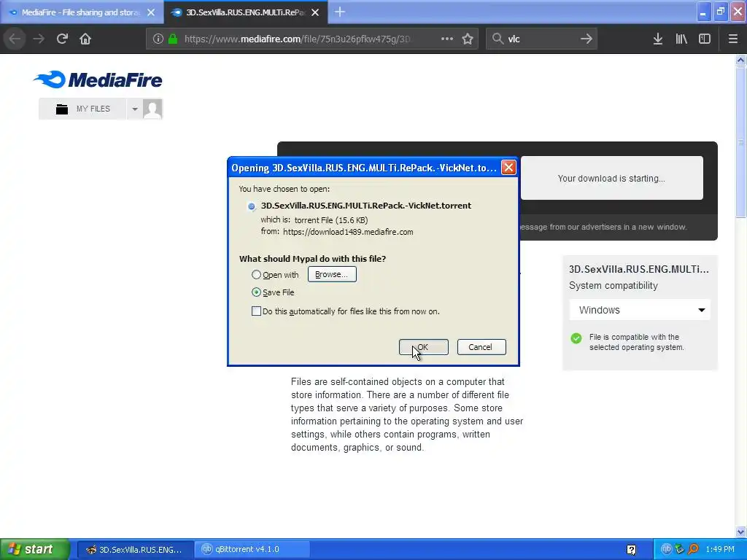Click the browser Back arrow
This screenshot has width=747, height=560.
click(x=15, y=39)
